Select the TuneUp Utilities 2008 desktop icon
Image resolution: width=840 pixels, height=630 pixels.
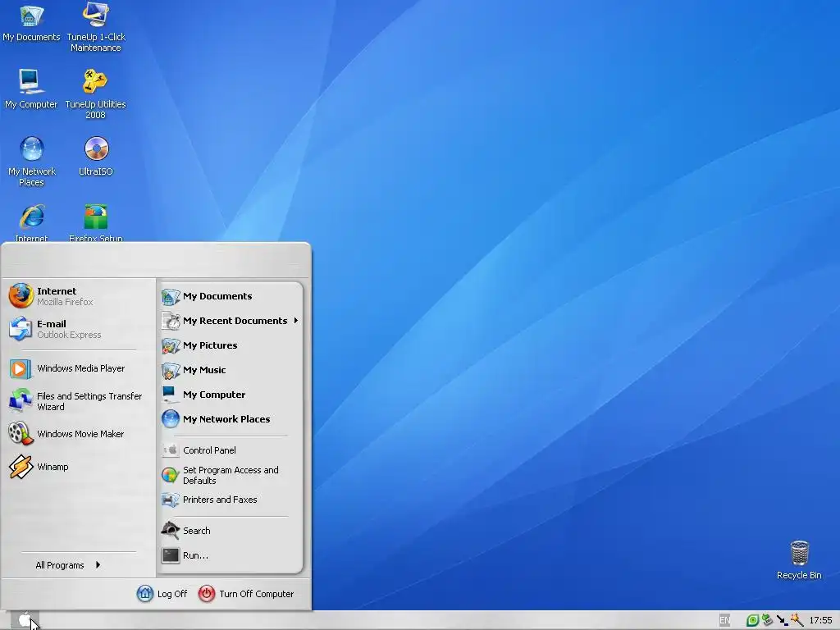pos(95,94)
